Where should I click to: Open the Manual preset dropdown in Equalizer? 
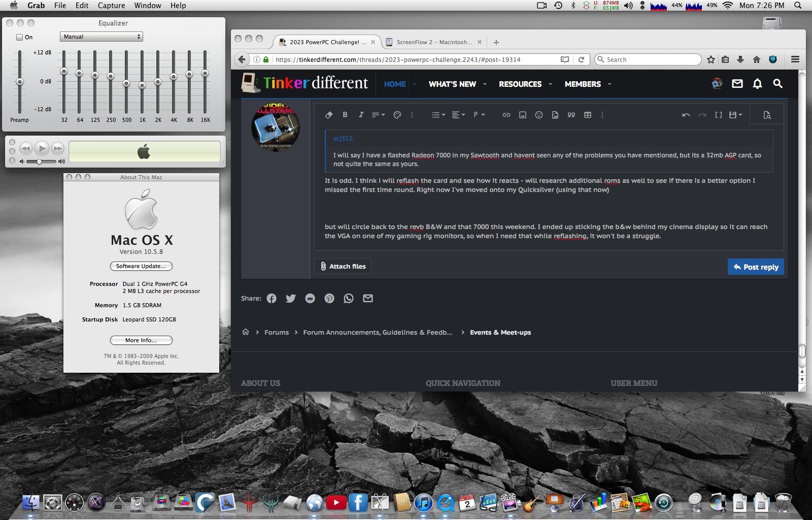[x=101, y=37]
